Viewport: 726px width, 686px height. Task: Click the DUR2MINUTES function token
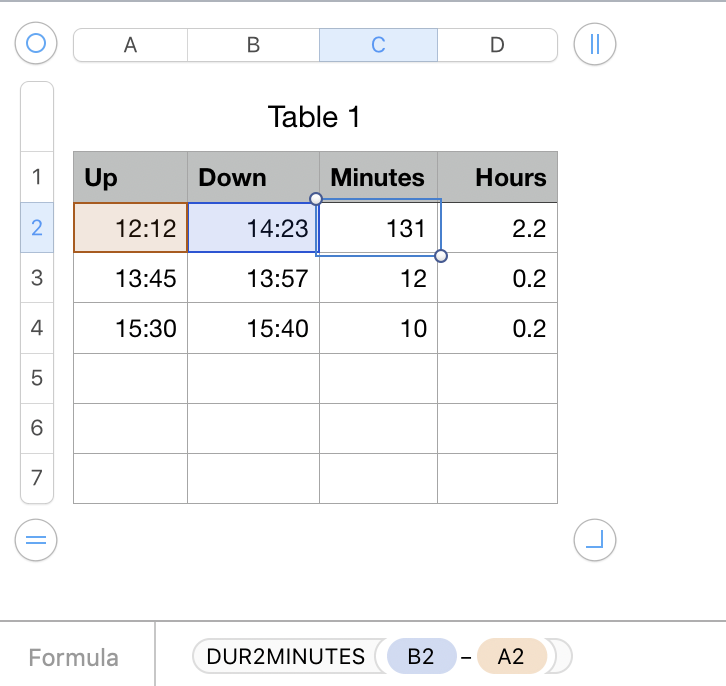point(285,656)
